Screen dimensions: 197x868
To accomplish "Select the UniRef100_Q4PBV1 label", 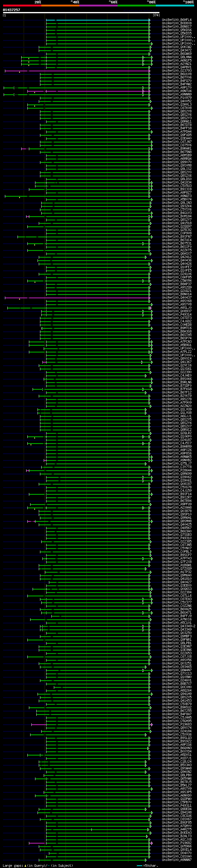I will pos(176,67).
